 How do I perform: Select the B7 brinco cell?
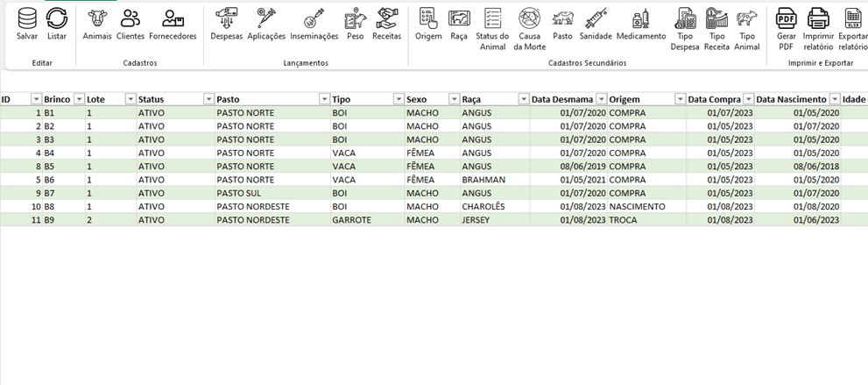(64, 193)
